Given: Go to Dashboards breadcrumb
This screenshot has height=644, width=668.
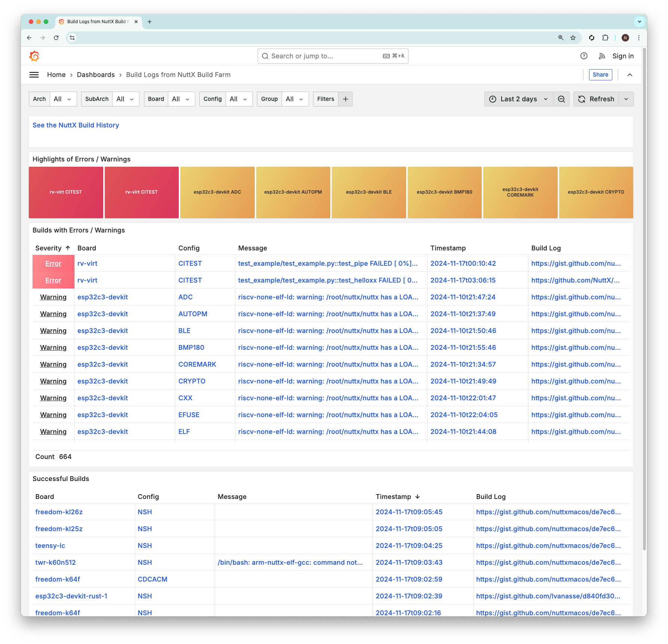Looking at the screenshot, I should coord(96,75).
